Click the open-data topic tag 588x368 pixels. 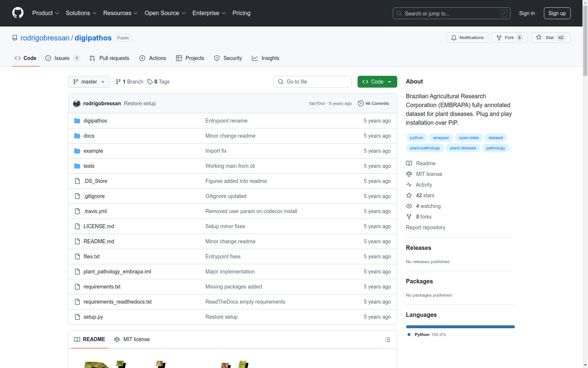click(469, 138)
